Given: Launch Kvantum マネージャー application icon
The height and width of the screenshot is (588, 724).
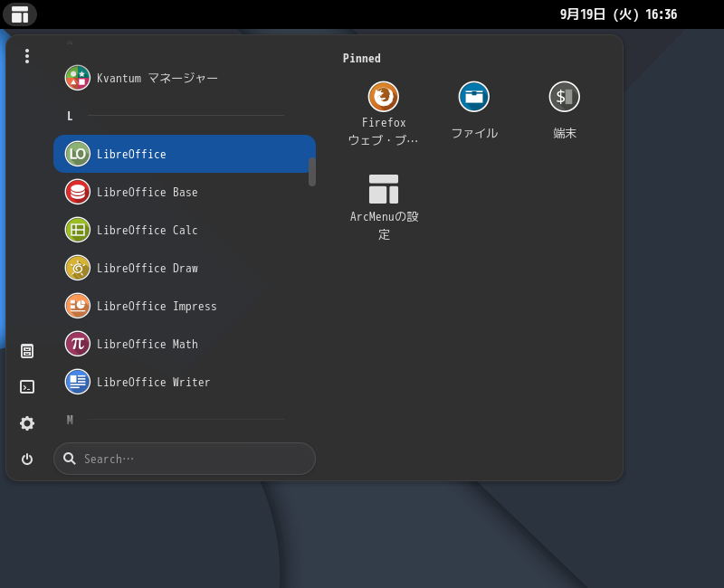Looking at the screenshot, I should pyautogui.click(x=78, y=78).
